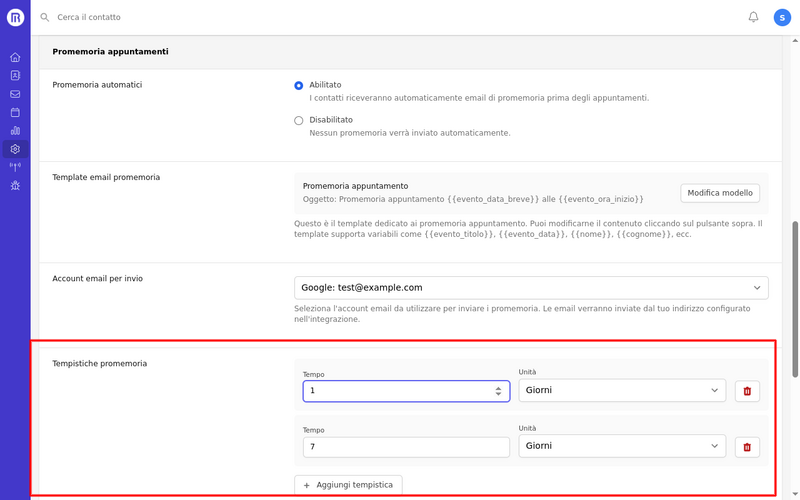Click the Promemoria appuntamenti section header
The height and width of the screenshot is (500, 800).
click(110, 52)
